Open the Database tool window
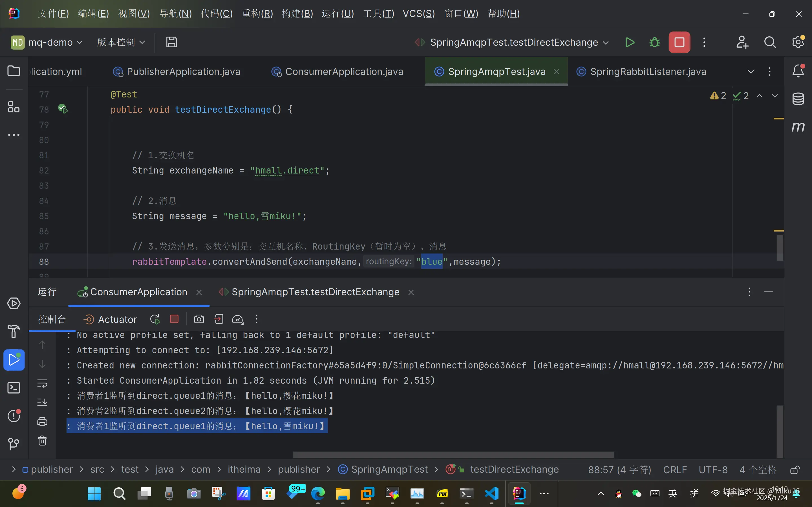The width and height of the screenshot is (812, 507). click(x=798, y=99)
